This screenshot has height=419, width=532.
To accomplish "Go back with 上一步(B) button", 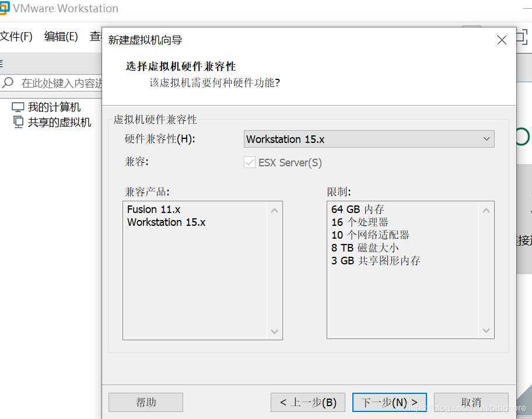I will point(308,402).
